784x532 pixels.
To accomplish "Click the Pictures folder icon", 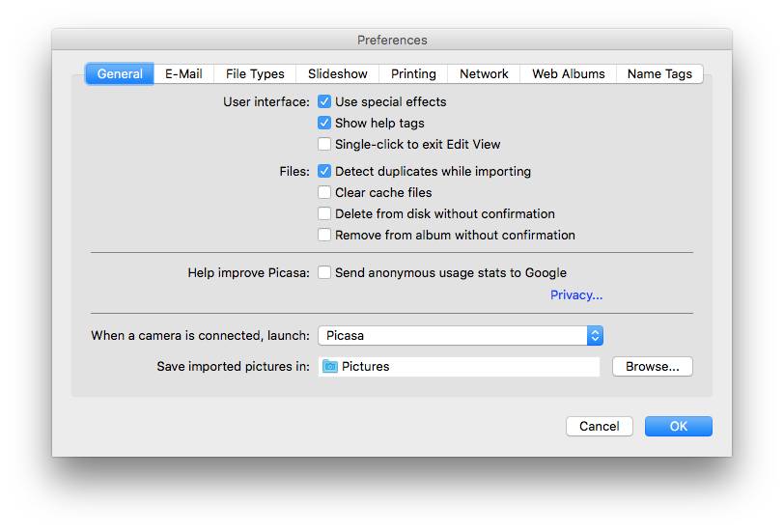I will 330,367.
